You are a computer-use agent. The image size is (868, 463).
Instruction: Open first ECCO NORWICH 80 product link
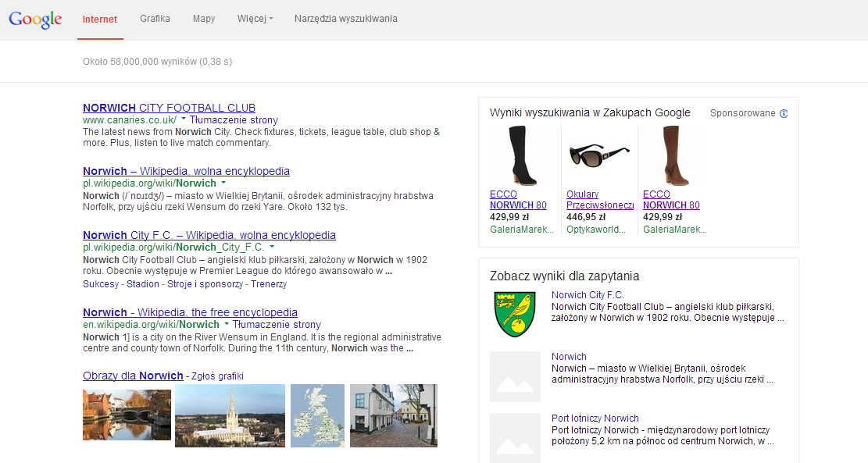coord(518,200)
